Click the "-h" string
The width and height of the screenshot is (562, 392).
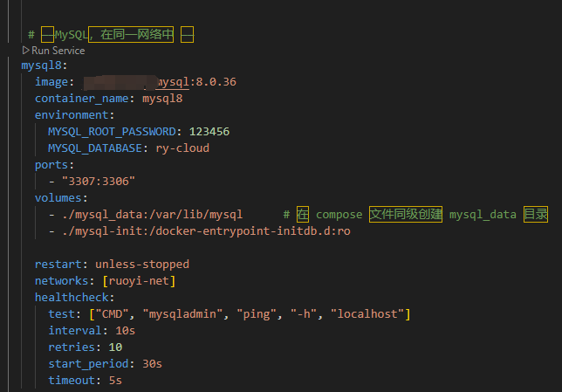[304, 313]
